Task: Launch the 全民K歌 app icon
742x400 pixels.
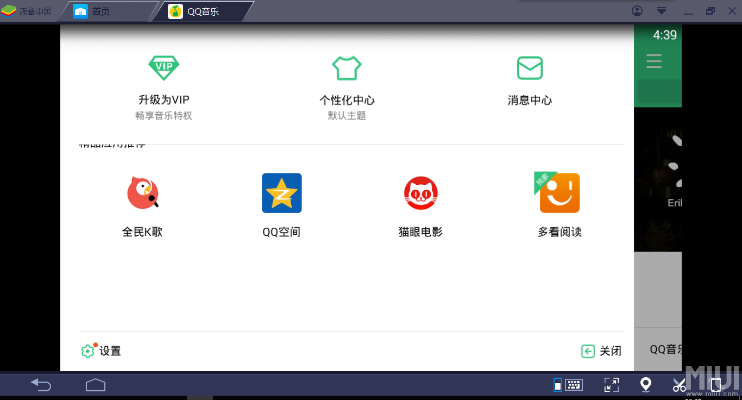Action: point(142,193)
